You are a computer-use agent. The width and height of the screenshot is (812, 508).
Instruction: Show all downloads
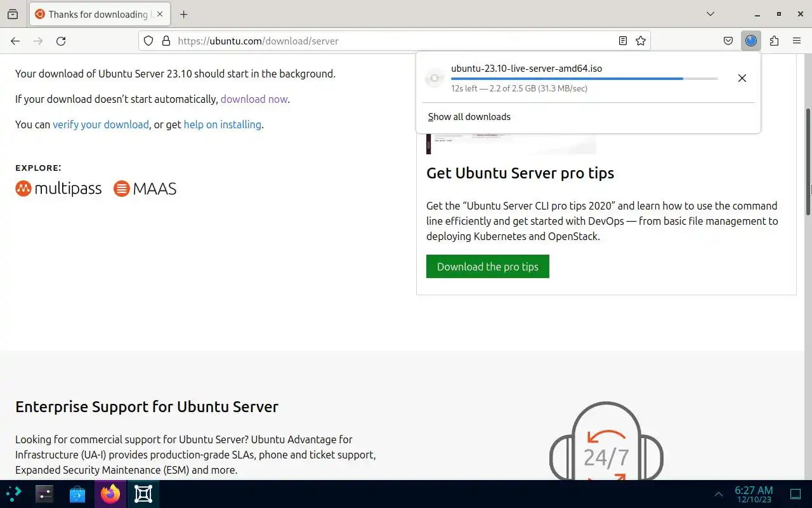pos(469,117)
